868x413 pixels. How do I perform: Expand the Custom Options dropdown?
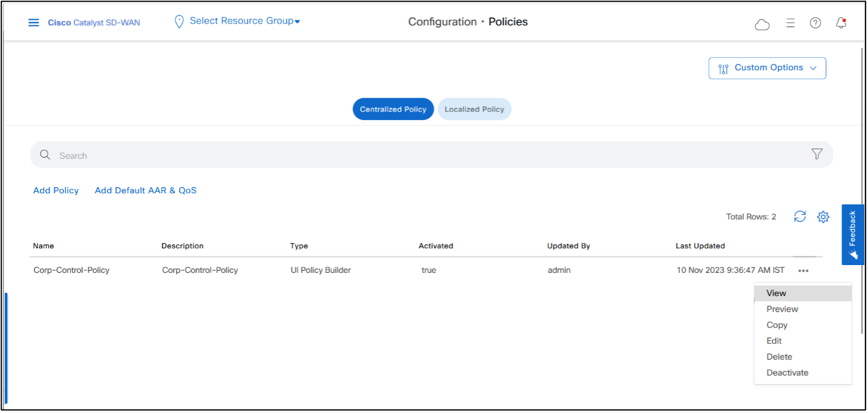click(766, 68)
